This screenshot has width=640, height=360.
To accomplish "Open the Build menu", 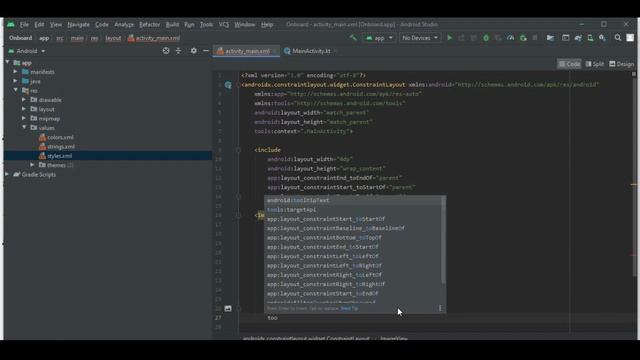I will pyautogui.click(x=172, y=24).
